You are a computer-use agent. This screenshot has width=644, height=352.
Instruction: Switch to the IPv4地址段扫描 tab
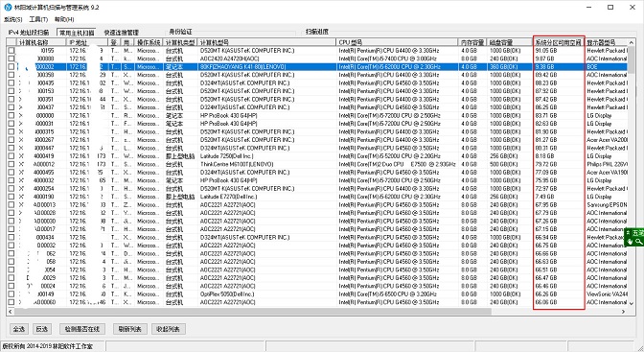pyautogui.click(x=29, y=32)
